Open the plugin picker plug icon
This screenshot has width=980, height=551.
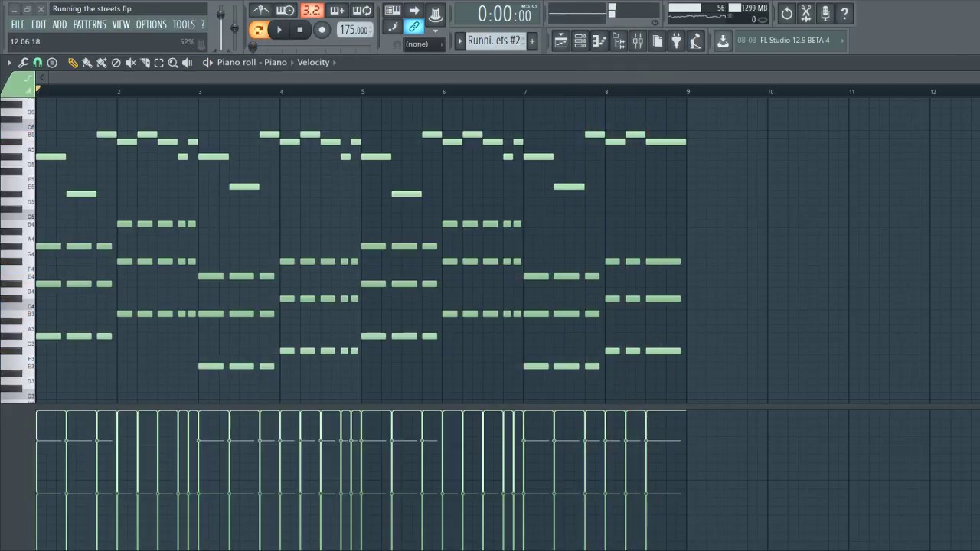(676, 41)
